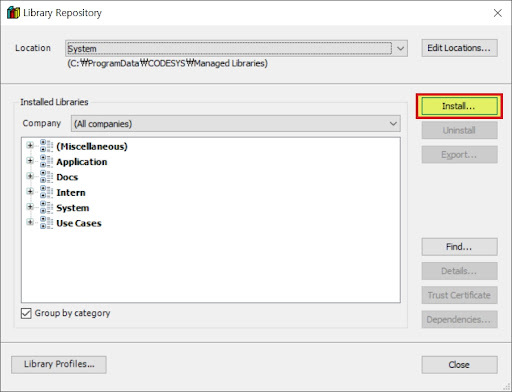Open Library Profiles... dialog

[x=59, y=364]
